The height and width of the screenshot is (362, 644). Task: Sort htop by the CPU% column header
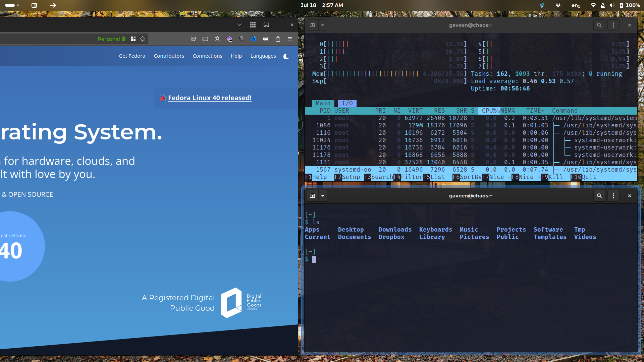489,111
